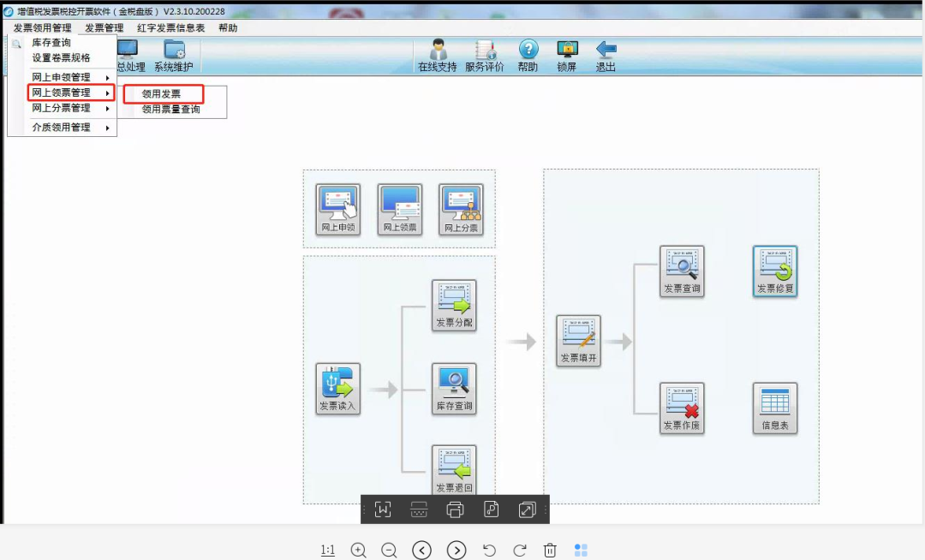Image resolution: width=925 pixels, height=560 pixels.
Task: Click the text recognition icon in viewer bar
Action: coord(383,509)
